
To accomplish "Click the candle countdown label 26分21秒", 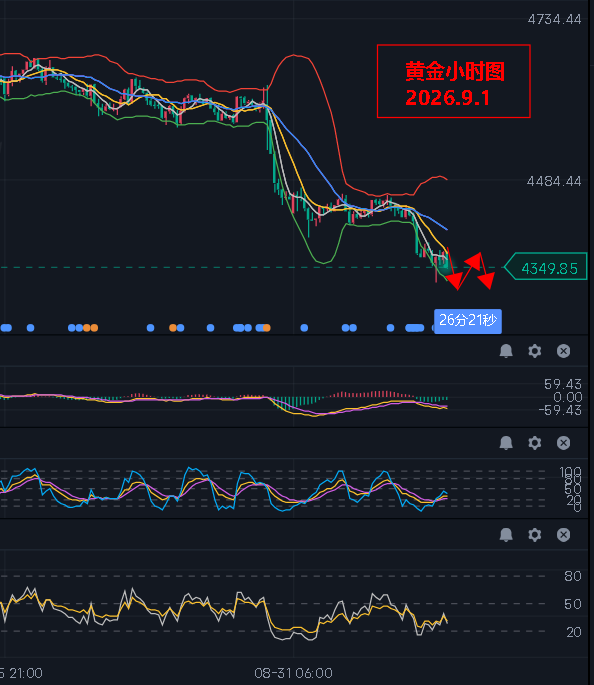I will click(468, 321).
